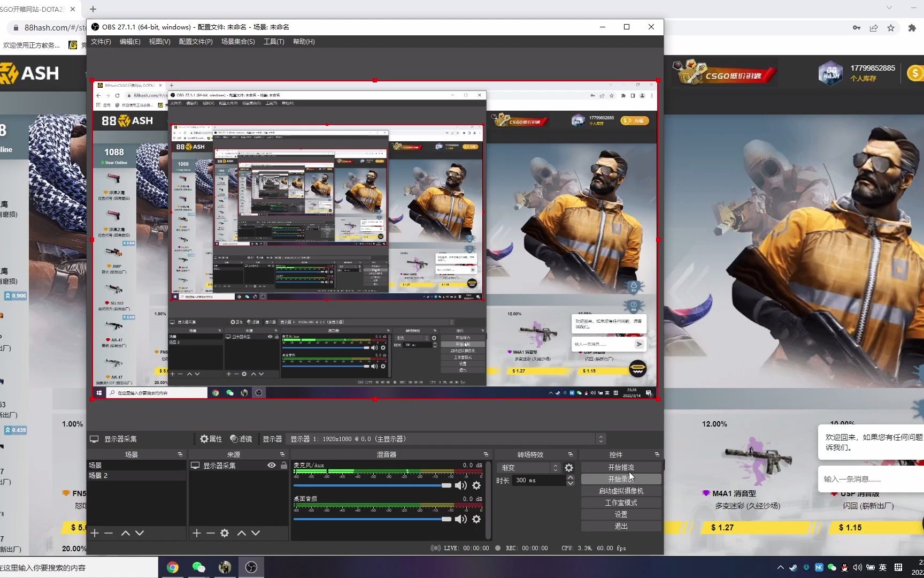The width and height of the screenshot is (924, 578).
Task: Open 工具(T) menu
Action: 274,42
